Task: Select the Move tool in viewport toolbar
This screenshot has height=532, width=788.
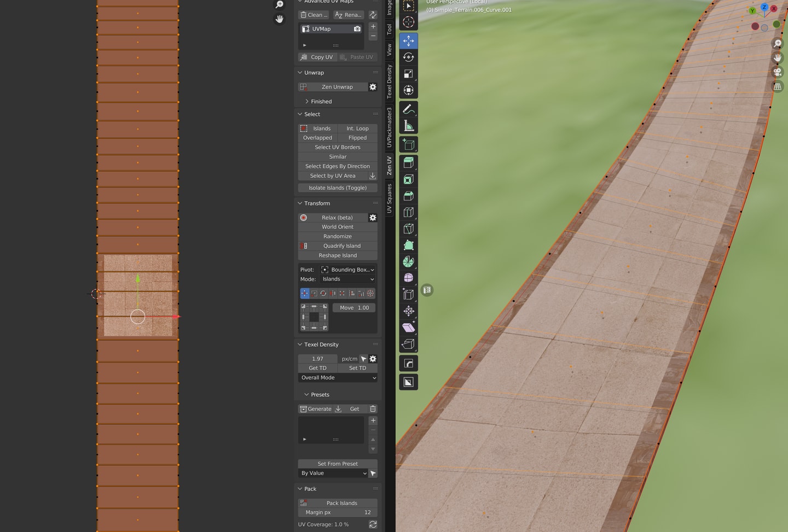Action: [408, 41]
